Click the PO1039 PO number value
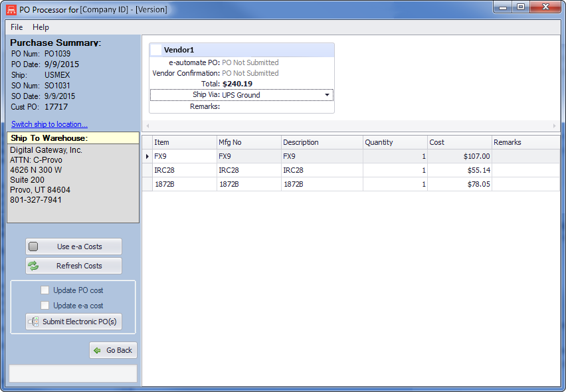566x392 pixels. tap(57, 54)
